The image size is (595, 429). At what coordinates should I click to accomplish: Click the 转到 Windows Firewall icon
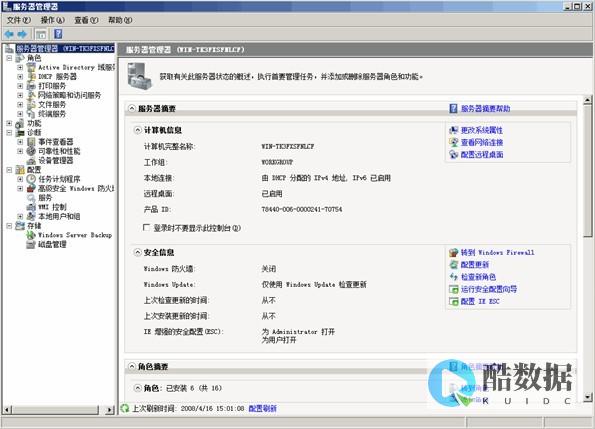(453, 252)
